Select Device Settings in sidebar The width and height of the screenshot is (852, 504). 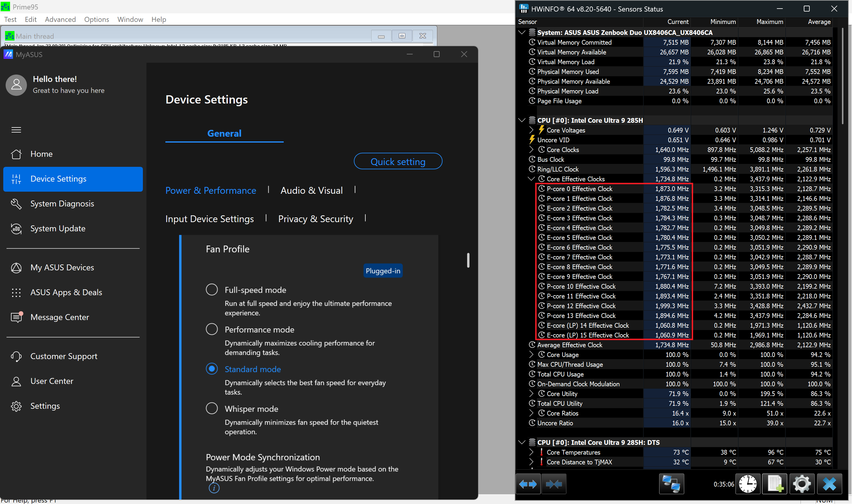pos(73,179)
